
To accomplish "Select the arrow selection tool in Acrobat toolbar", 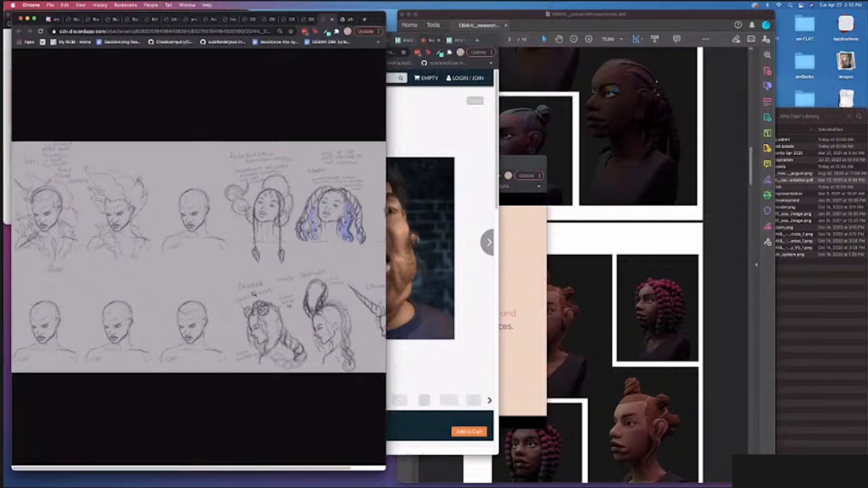I will click(x=544, y=39).
